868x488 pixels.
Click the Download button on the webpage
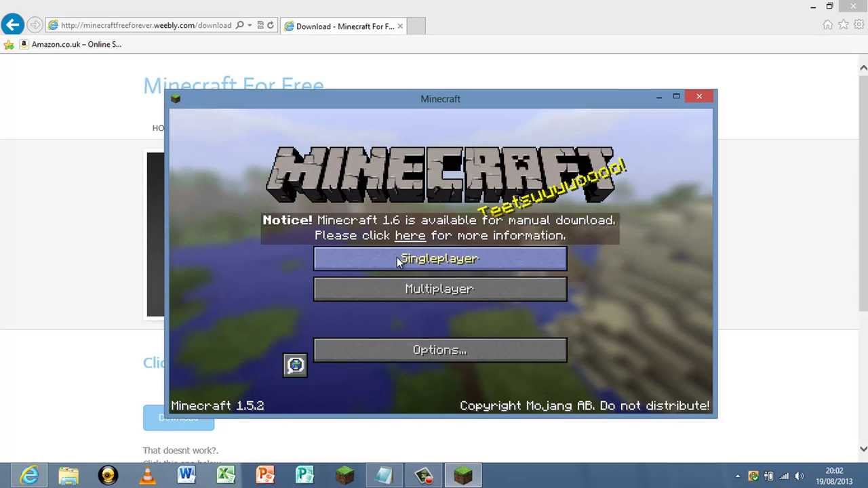(x=178, y=418)
